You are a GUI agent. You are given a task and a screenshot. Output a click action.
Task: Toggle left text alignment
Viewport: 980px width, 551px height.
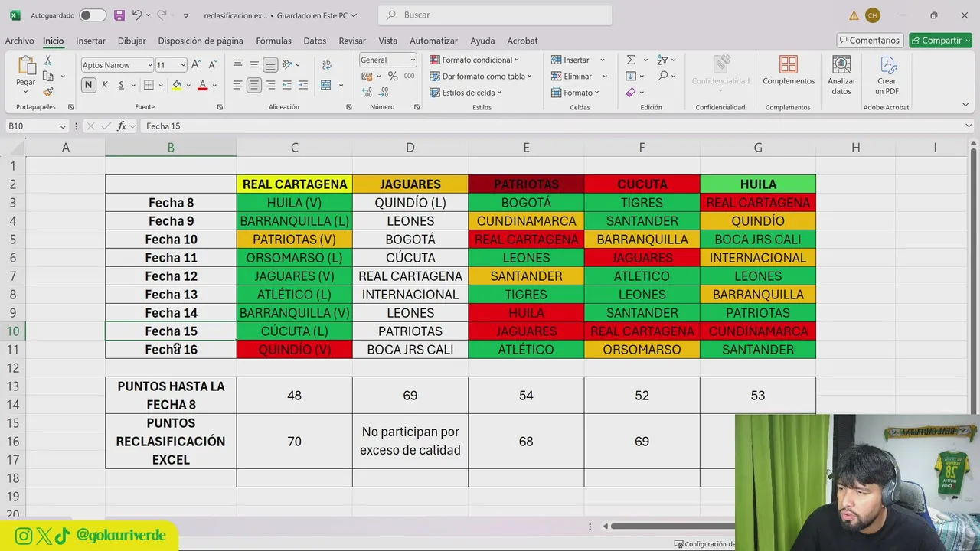[238, 85]
